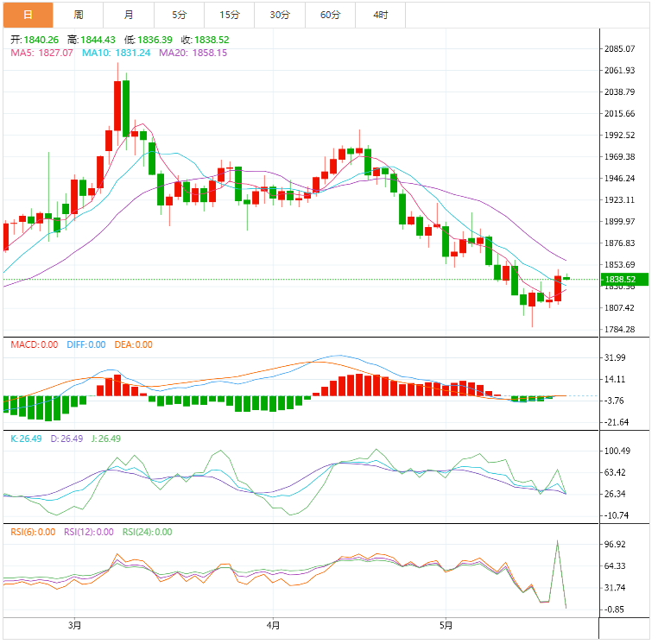The height and width of the screenshot is (644, 658).
Task: Click the 1876.83 price axis label
Action: pos(619,243)
